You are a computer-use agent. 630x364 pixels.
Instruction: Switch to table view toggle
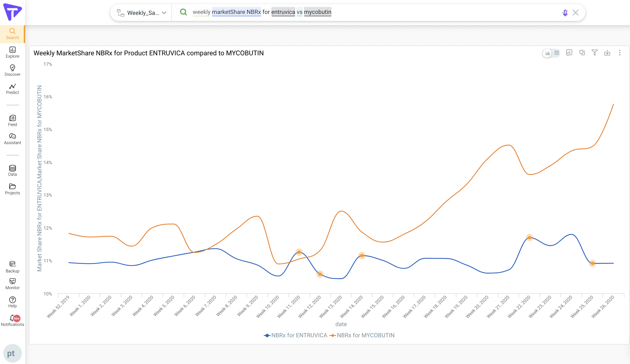pos(556,53)
